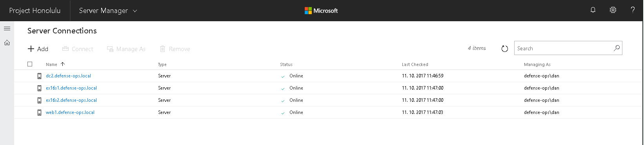Screen dimensions: 644x145
Task: Click server icon beside dc2.defense-ops.local
Action: (39, 76)
